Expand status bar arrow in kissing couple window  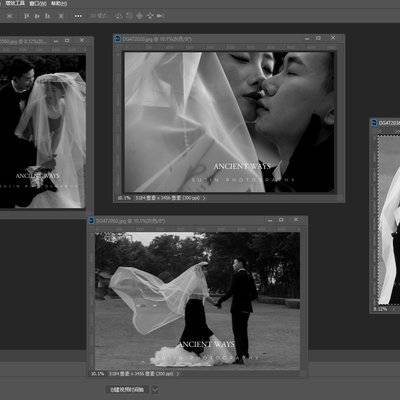pos(204,198)
